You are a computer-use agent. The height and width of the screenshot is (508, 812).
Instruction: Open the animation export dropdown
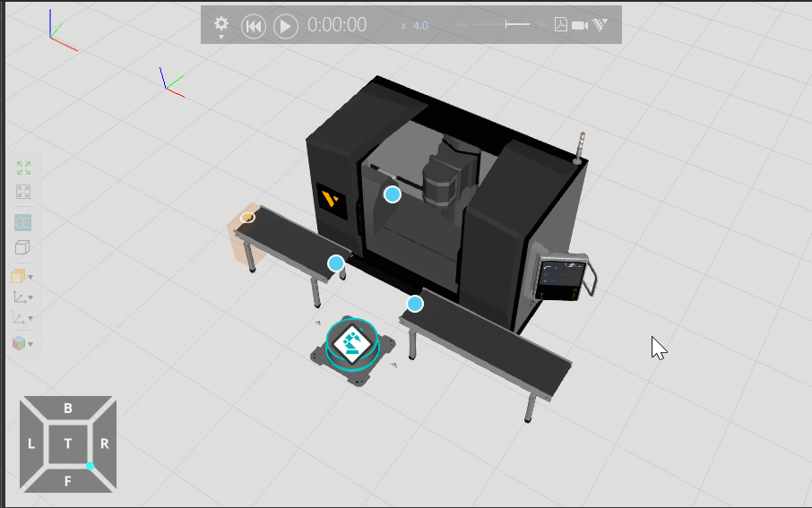click(600, 24)
